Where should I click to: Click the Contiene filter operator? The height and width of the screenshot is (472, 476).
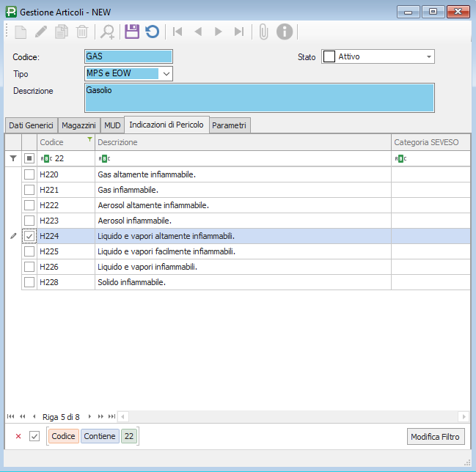[99, 437]
